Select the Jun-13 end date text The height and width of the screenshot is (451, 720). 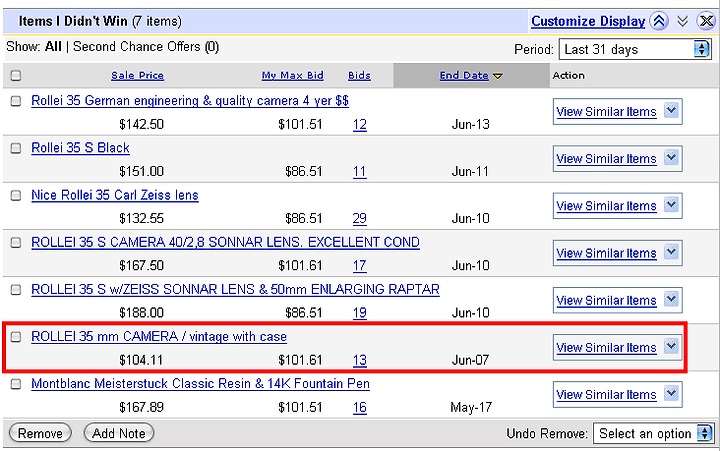point(471,124)
